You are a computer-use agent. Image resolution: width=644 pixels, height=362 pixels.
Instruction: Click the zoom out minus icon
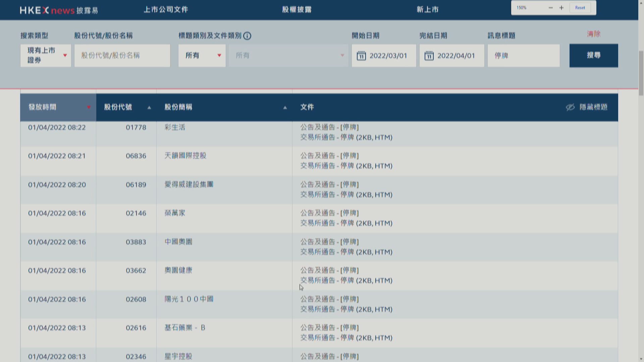point(550,8)
